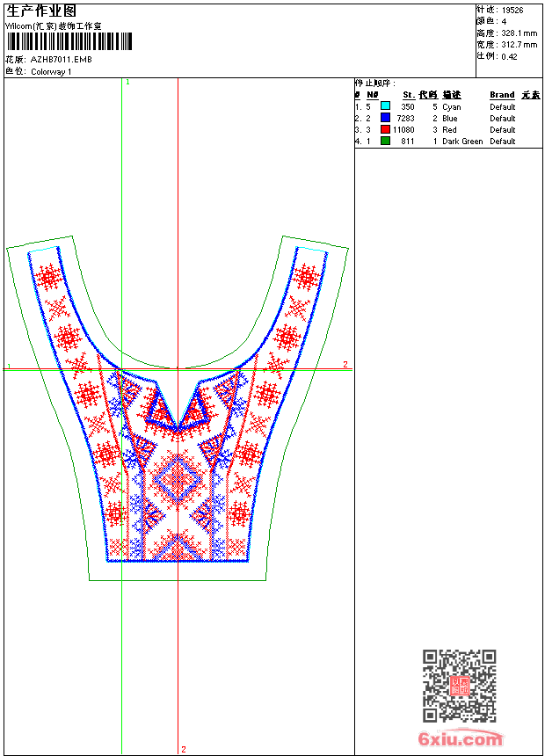Screen dimensions: 545x756
Task: Click the Brand column header
Action: point(502,95)
